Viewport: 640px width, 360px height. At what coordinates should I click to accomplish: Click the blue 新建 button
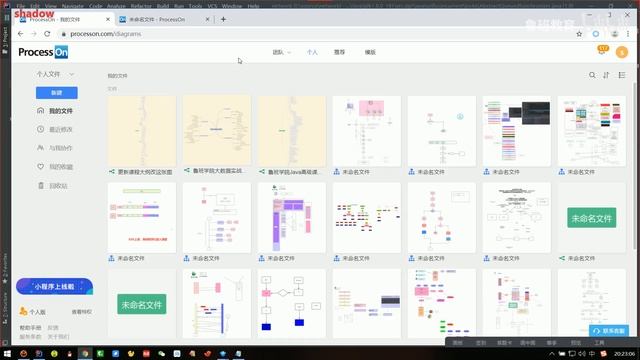coord(57,93)
